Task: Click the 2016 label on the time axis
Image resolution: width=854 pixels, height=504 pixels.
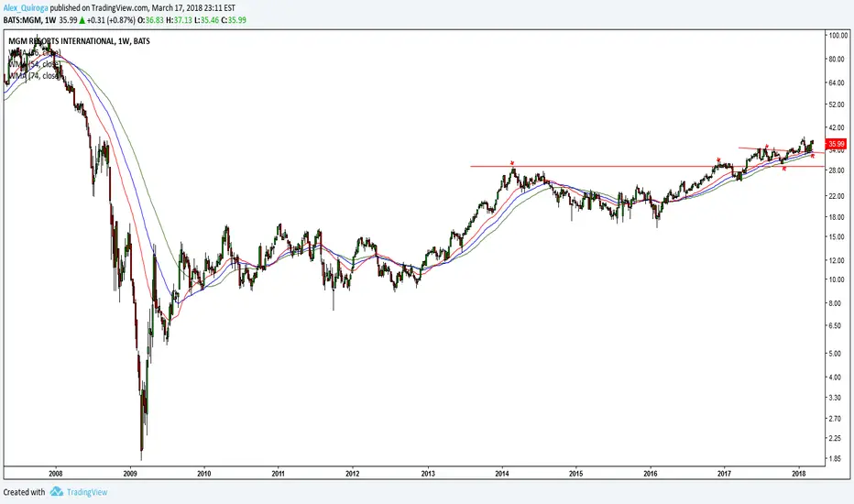Action: point(651,474)
